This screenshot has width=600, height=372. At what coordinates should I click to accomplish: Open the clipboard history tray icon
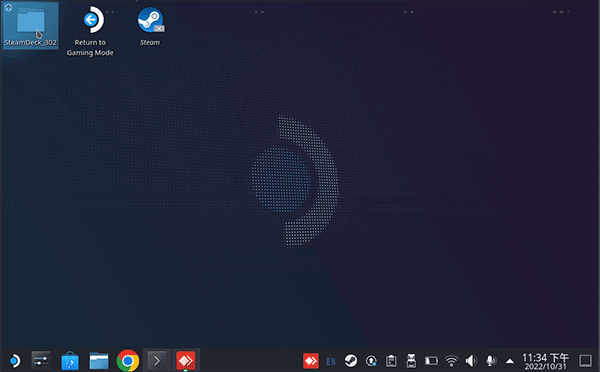(x=391, y=361)
